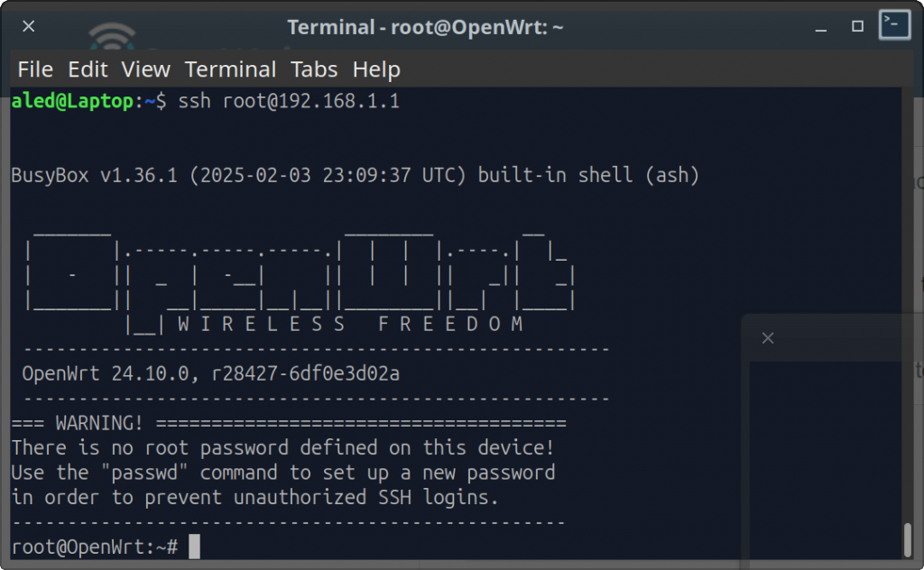Click the cursor block at root@OpenWrt prompt
Viewport: 924px width, 570px height.
tap(195, 547)
